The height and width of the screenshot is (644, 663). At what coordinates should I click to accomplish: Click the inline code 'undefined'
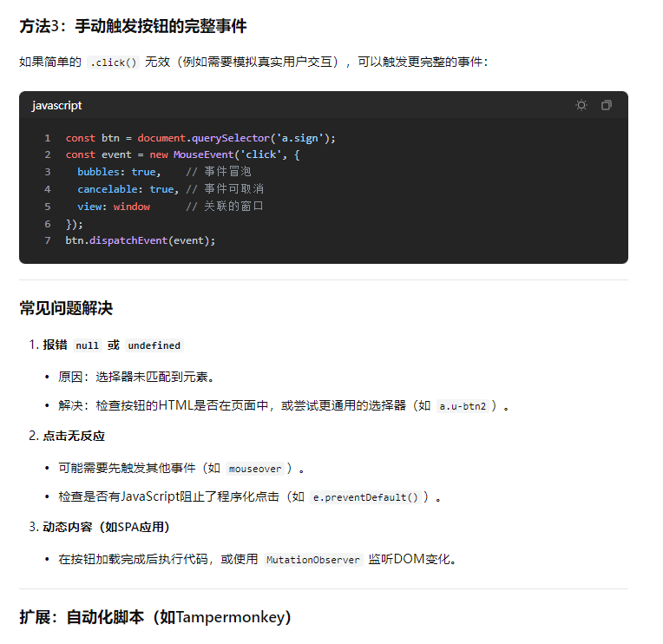click(x=154, y=345)
